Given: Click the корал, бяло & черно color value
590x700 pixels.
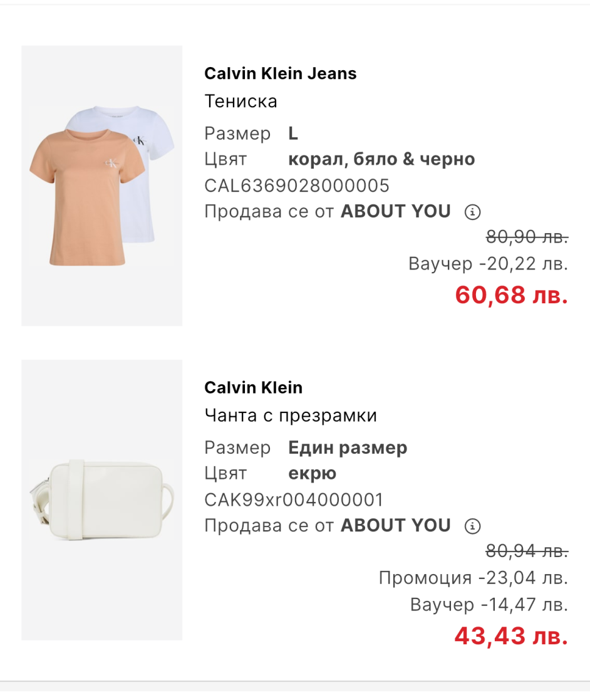Looking at the screenshot, I should [x=381, y=159].
